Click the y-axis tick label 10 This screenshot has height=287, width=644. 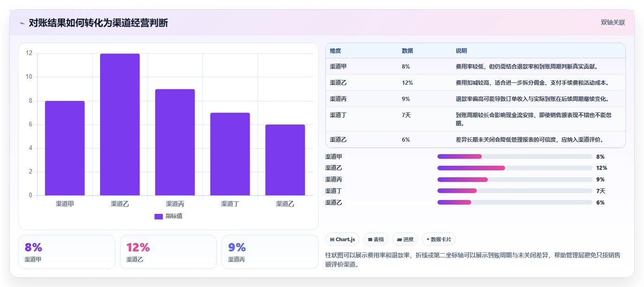coord(29,77)
